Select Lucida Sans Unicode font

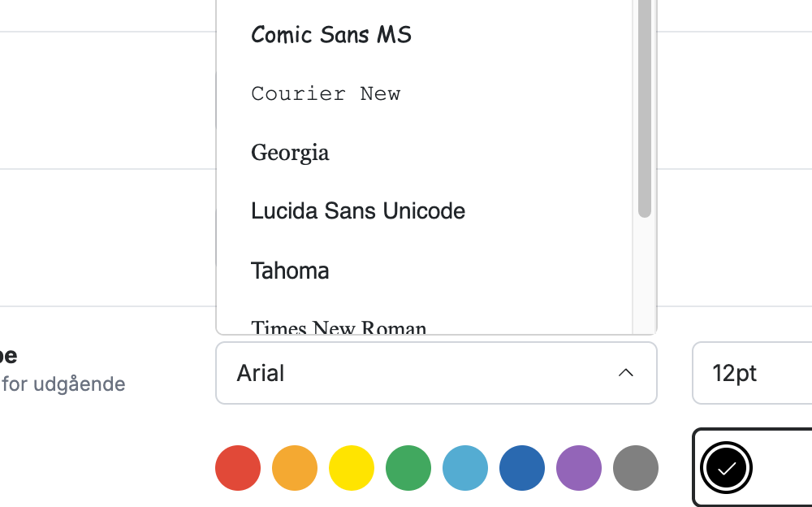424,211
